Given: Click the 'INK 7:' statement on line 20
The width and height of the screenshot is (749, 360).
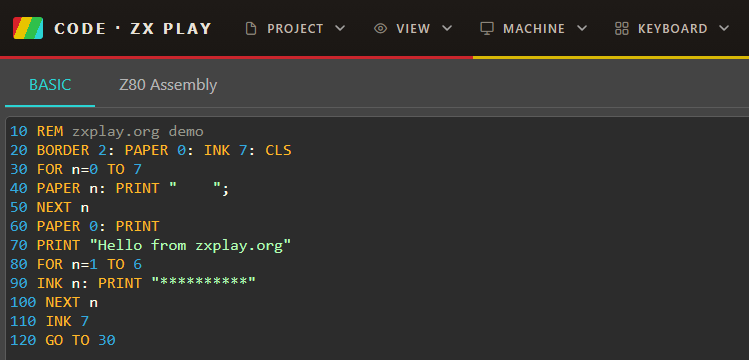Looking at the screenshot, I should click(x=230, y=150).
